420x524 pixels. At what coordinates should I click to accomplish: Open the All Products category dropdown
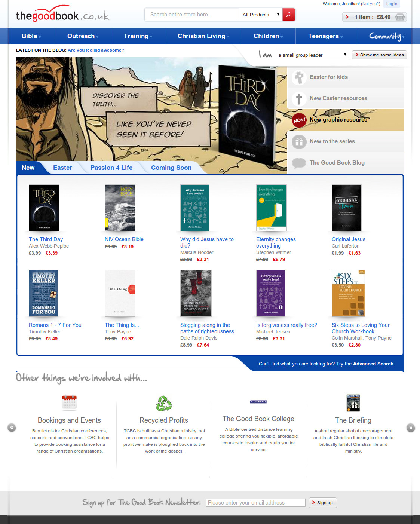point(261,15)
